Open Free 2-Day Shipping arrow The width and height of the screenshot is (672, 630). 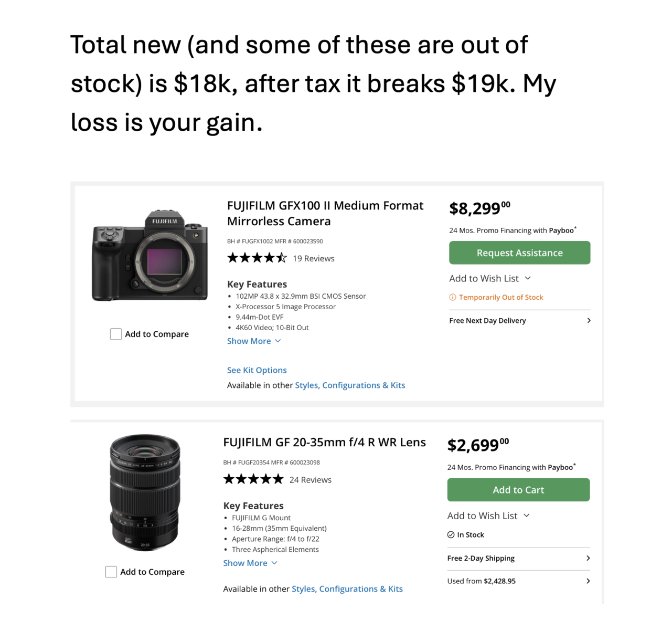click(x=588, y=558)
